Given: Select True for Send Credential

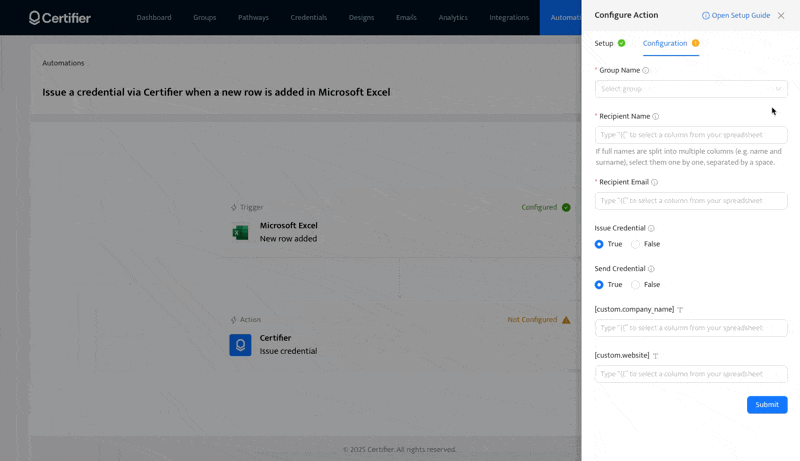Looking at the screenshot, I should (599, 285).
